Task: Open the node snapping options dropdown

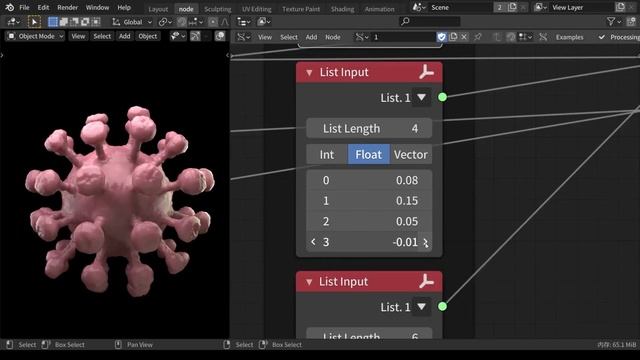Action: [x=525, y=37]
